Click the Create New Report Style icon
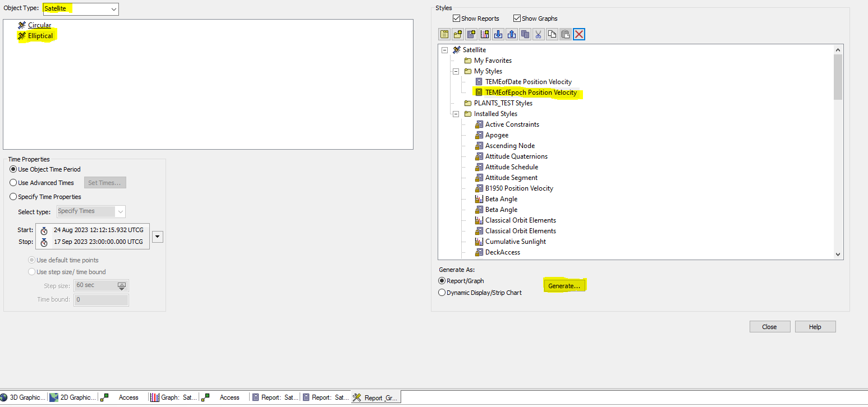Image resolution: width=868 pixels, height=407 pixels. coord(471,34)
